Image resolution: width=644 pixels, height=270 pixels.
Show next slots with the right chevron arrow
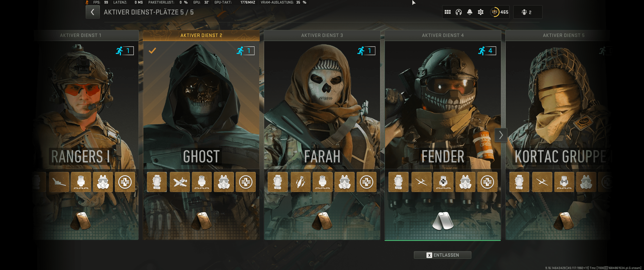click(501, 135)
